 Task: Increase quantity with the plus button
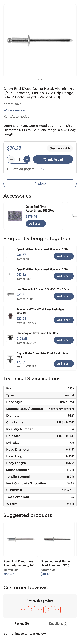pos(27,159)
